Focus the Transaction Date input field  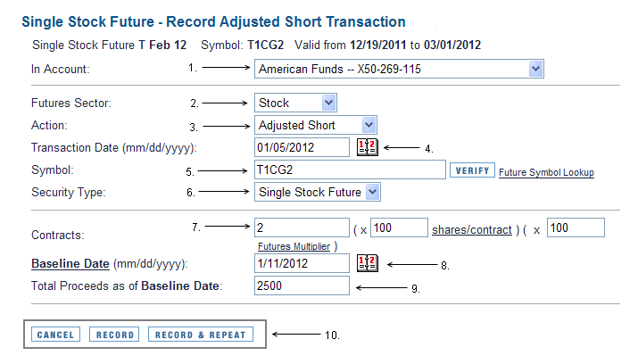[302, 147]
